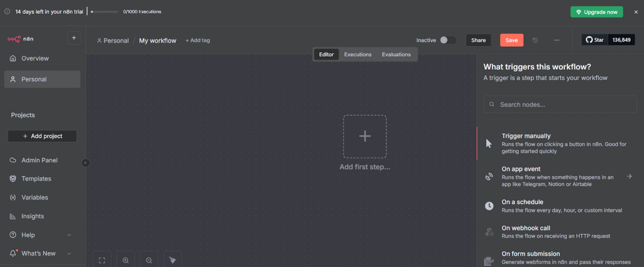The height and width of the screenshot is (267, 644).
Task: Open Templates from the sidebar
Action: [x=42, y=179]
